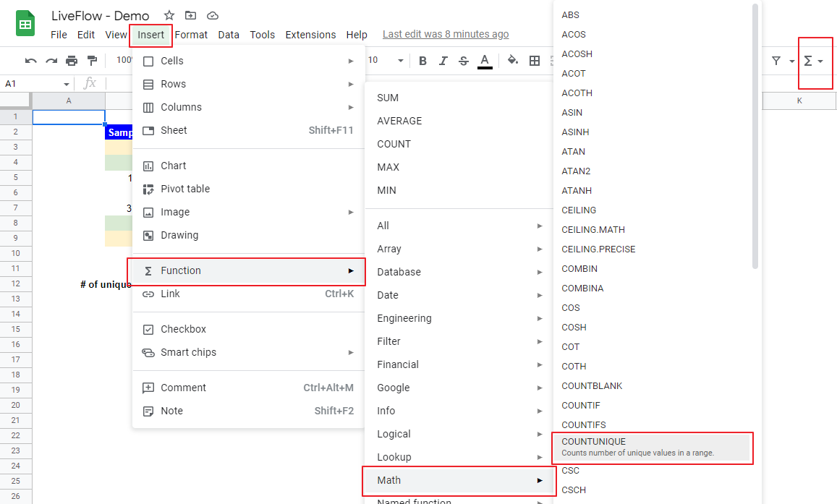Print the spreadsheet with printer icon

(72, 61)
